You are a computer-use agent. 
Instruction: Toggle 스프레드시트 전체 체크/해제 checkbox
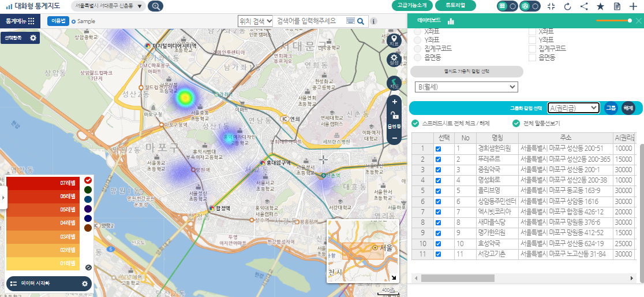415,123
